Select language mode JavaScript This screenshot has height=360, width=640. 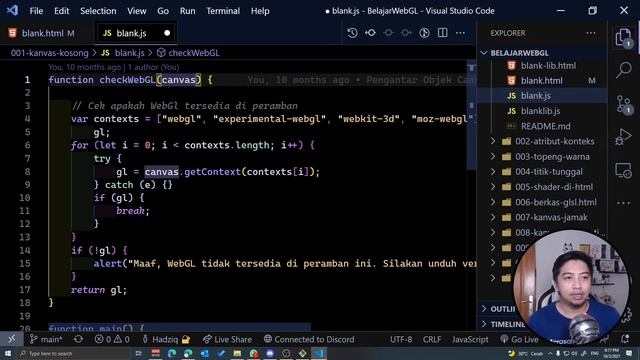pyautogui.click(x=470, y=339)
